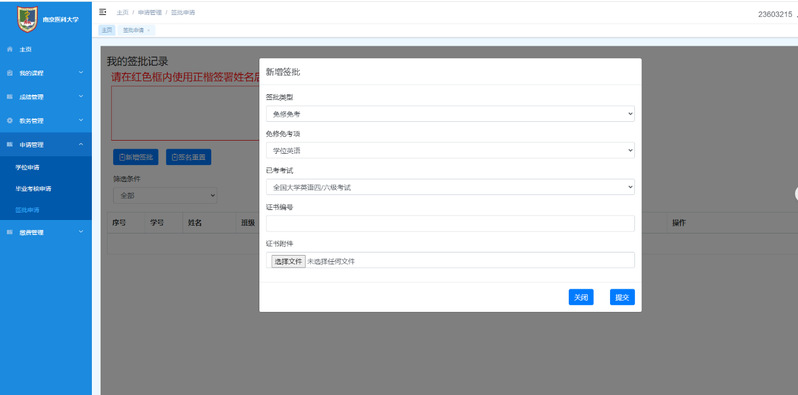
Task: Click the 教务管理 gear icon
Action: (x=9, y=121)
